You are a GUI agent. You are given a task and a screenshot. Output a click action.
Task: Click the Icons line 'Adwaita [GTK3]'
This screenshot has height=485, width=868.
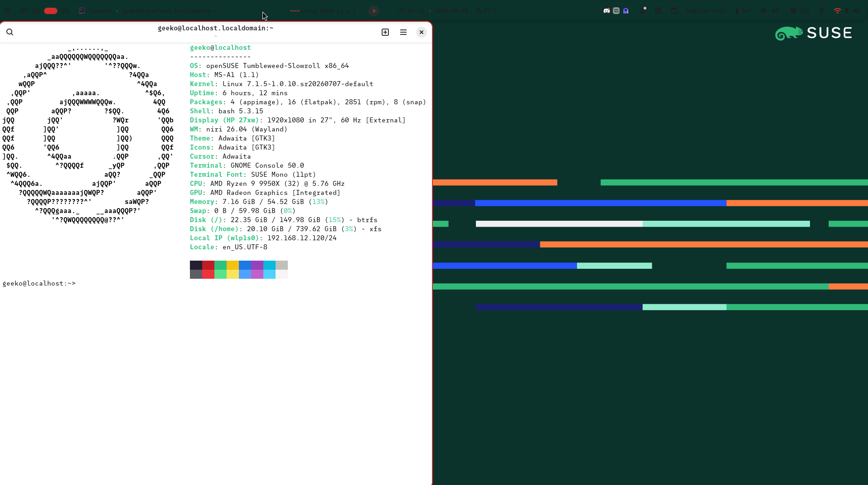tap(233, 147)
